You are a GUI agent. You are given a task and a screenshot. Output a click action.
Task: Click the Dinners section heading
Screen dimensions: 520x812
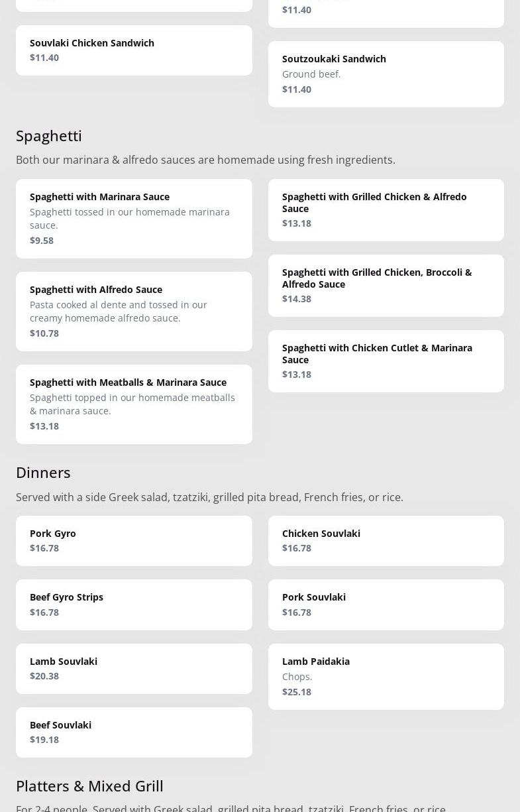click(43, 472)
